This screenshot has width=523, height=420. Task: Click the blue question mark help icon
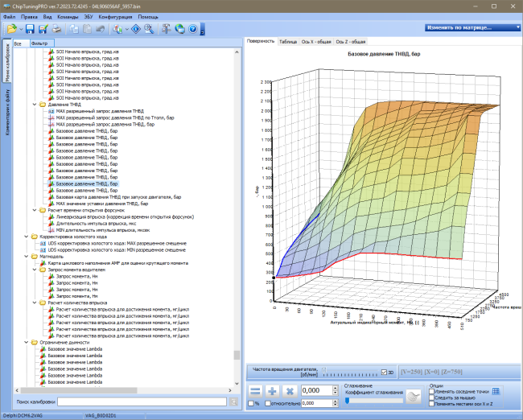coord(193,29)
